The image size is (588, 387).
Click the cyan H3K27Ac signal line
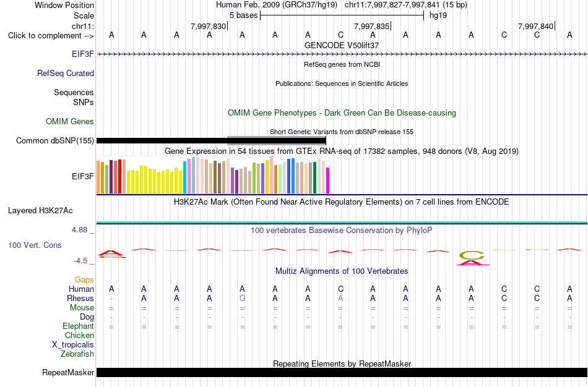(x=342, y=223)
